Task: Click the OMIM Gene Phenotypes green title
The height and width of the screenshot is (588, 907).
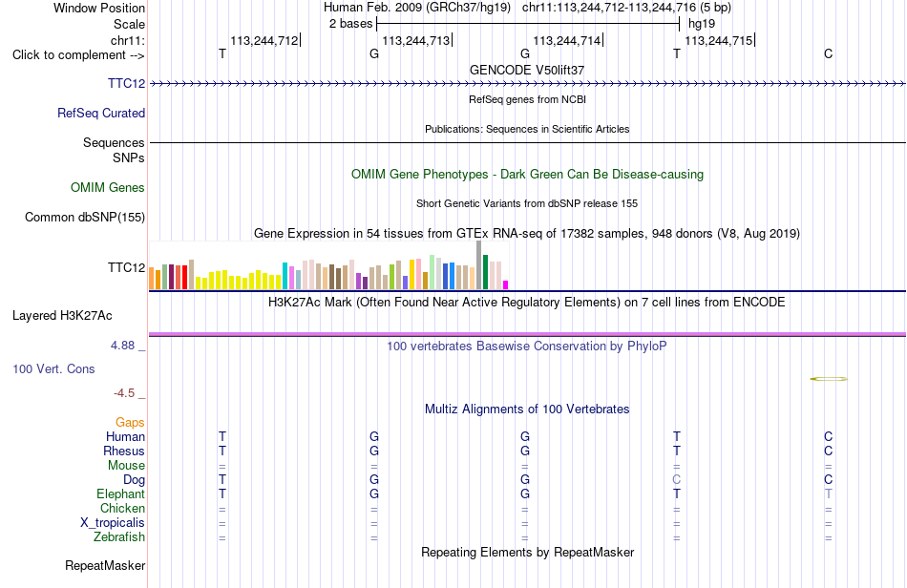Action: (527, 174)
